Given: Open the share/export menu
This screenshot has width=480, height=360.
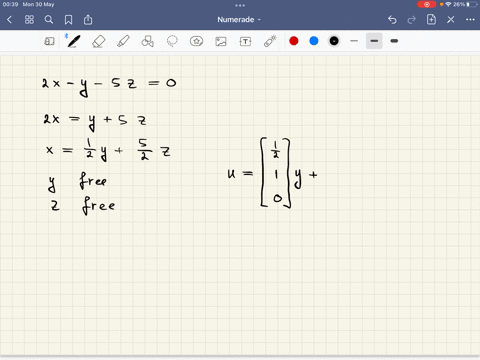Looking at the screenshot, I should click(88, 20).
